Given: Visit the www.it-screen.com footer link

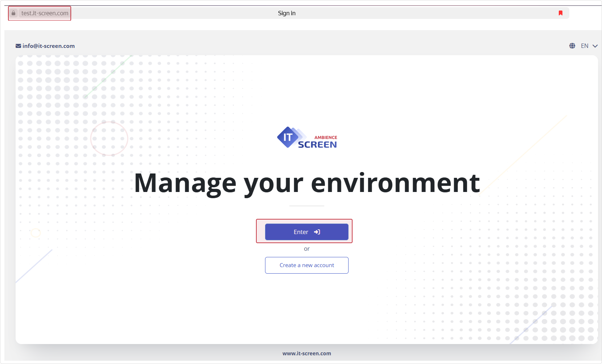Looking at the screenshot, I should pos(306,353).
